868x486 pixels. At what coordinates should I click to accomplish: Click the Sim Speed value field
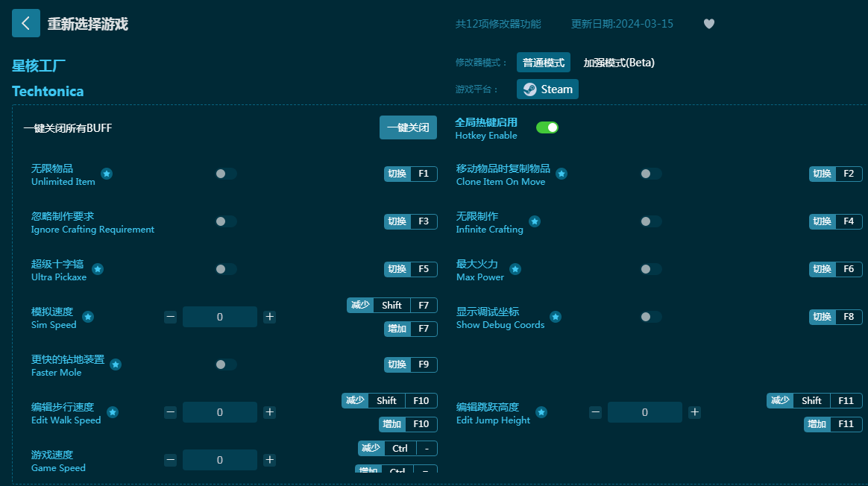pos(220,318)
